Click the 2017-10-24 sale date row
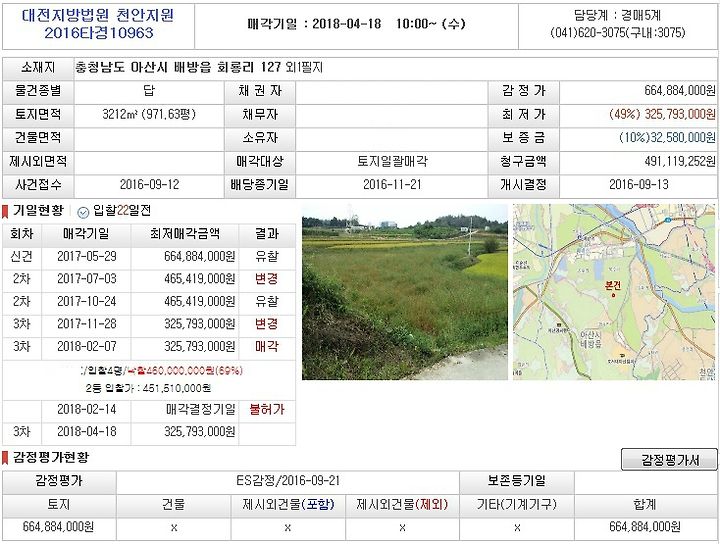 [x=149, y=301]
